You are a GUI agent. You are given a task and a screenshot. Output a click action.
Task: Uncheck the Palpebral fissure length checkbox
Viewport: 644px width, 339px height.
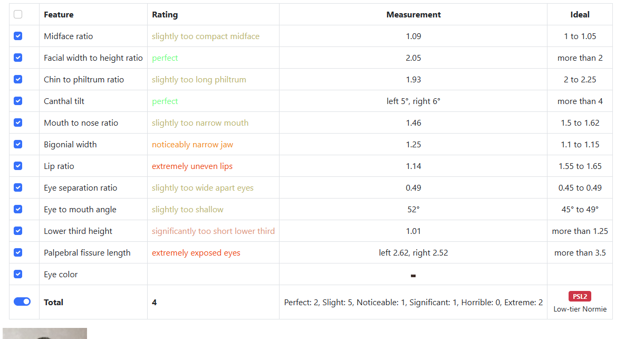[x=18, y=252]
